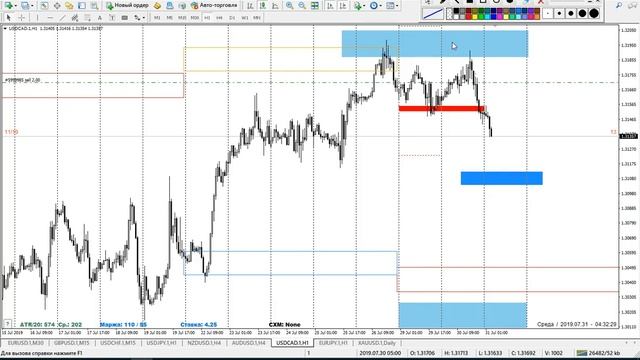Switch to D1 timeframe

click(232, 18)
